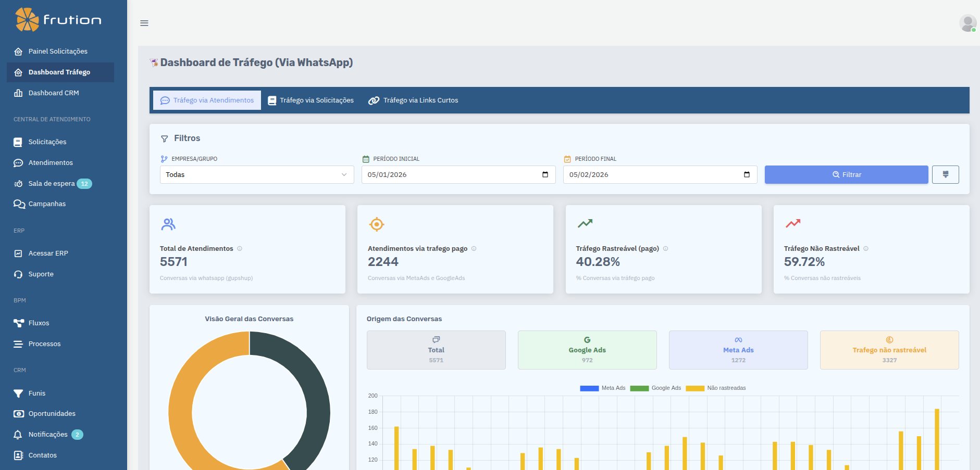Screen dimensions: 980x470
Task: Switch to Tráfego via Links Curtos tab
Action: point(413,100)
